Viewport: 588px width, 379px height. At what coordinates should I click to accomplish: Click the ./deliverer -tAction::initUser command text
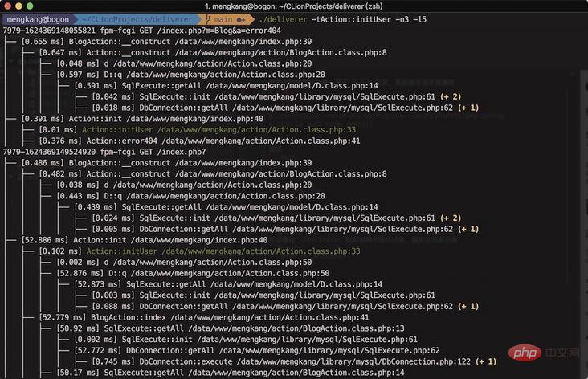343,19
